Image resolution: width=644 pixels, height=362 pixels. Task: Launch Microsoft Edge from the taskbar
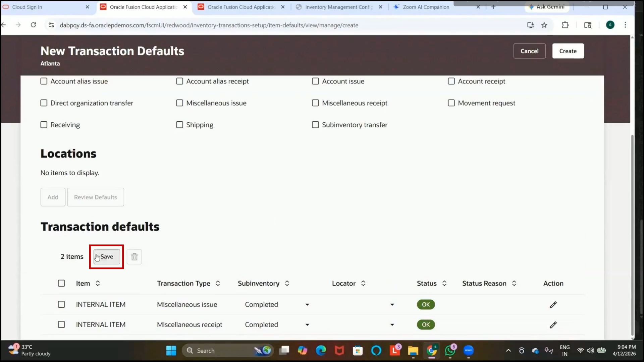click(321, 351)
